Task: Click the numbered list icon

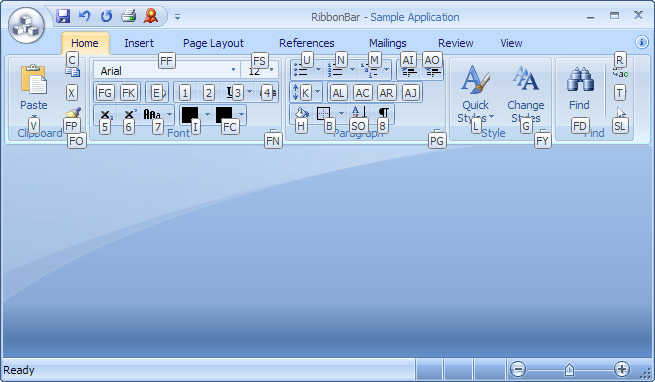Action: pos(335,70)
